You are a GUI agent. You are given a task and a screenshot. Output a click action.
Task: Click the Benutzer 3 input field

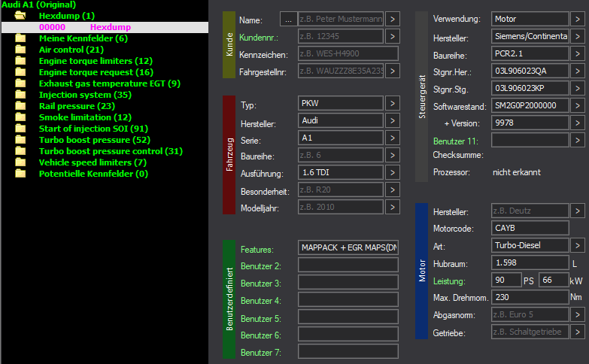coord(348,282)
